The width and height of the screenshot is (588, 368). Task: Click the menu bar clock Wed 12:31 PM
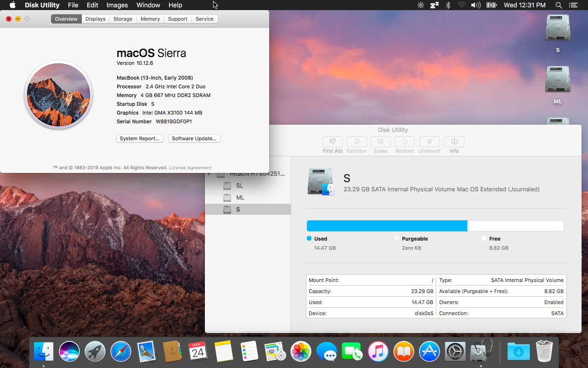click(525, 5)
